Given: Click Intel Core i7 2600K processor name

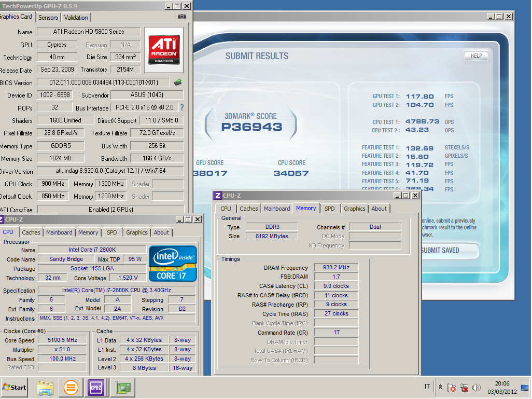Looking at the screenshot, I should coord(92,250).
